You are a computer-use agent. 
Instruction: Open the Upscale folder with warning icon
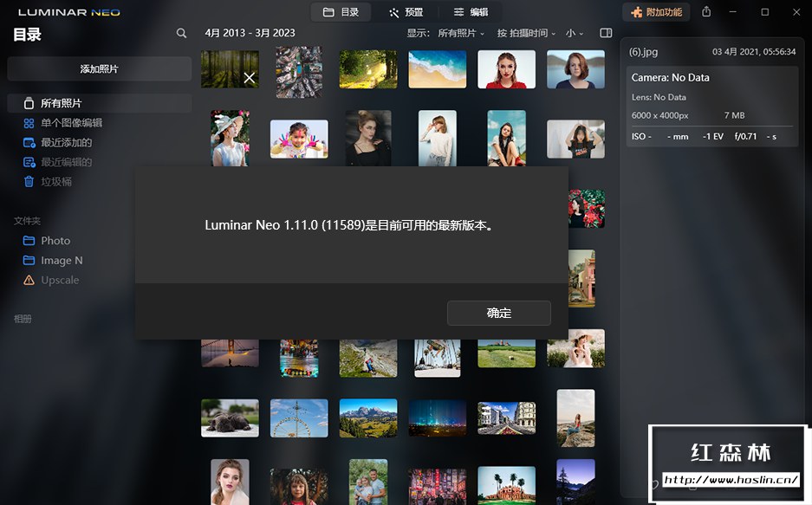pyautogui.click(x=51, y=280)
